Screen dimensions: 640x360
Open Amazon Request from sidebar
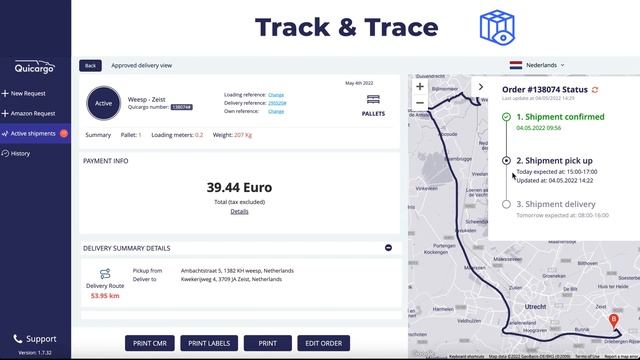[29, 113]
